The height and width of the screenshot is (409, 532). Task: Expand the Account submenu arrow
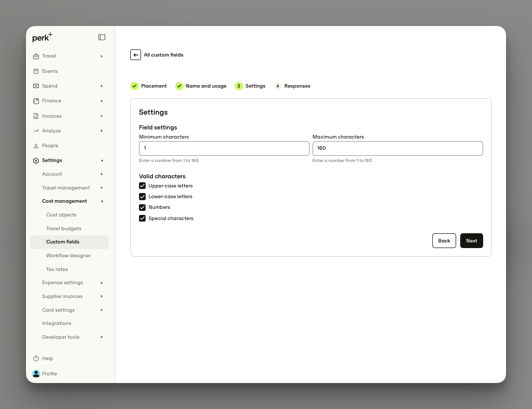[x=102, y=174]
